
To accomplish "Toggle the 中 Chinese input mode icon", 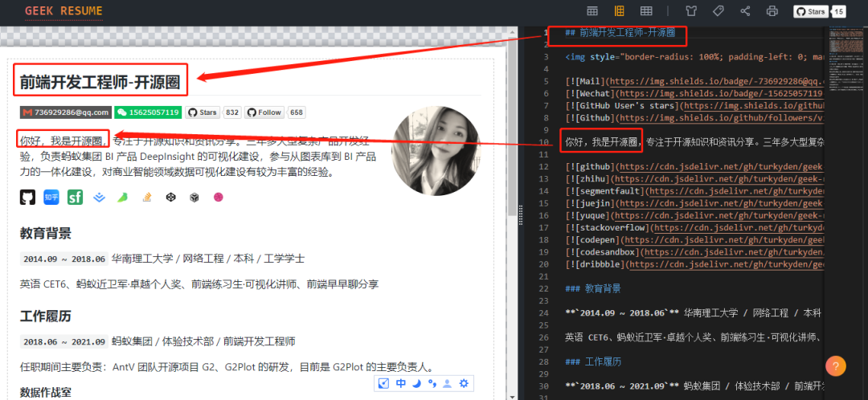I will (401, 383).
